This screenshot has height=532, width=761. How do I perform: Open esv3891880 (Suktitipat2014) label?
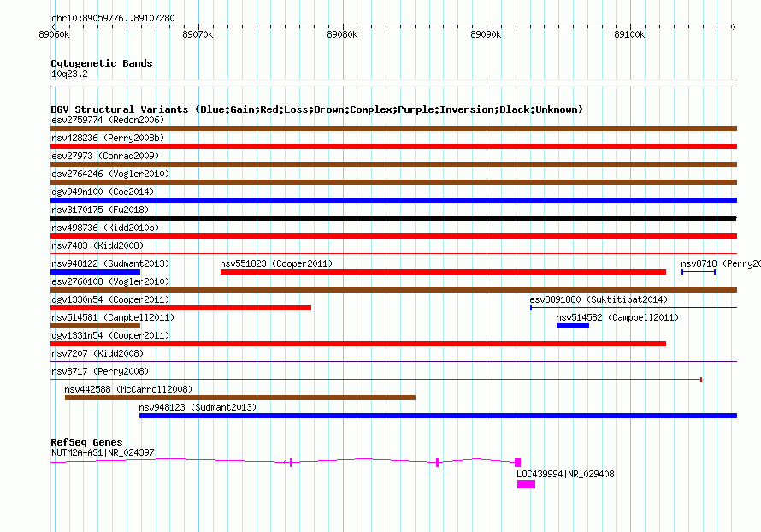click(x=599, y=299)
